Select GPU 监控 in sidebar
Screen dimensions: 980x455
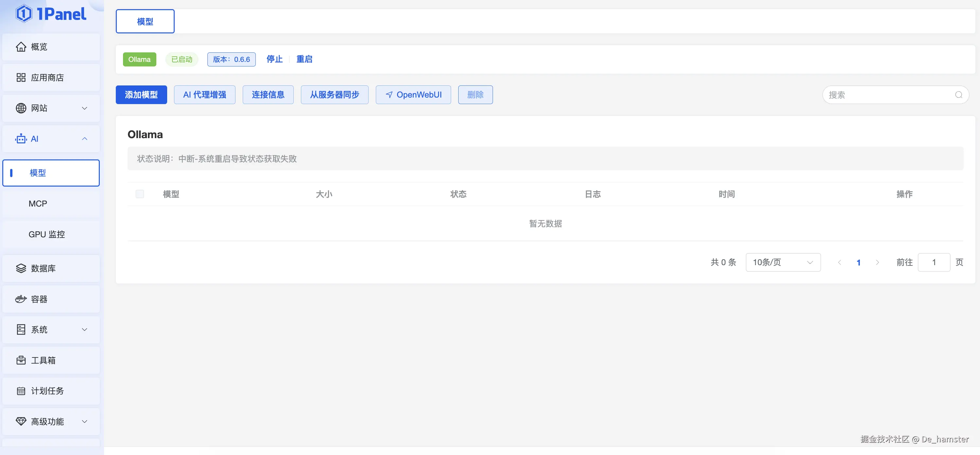47,235
